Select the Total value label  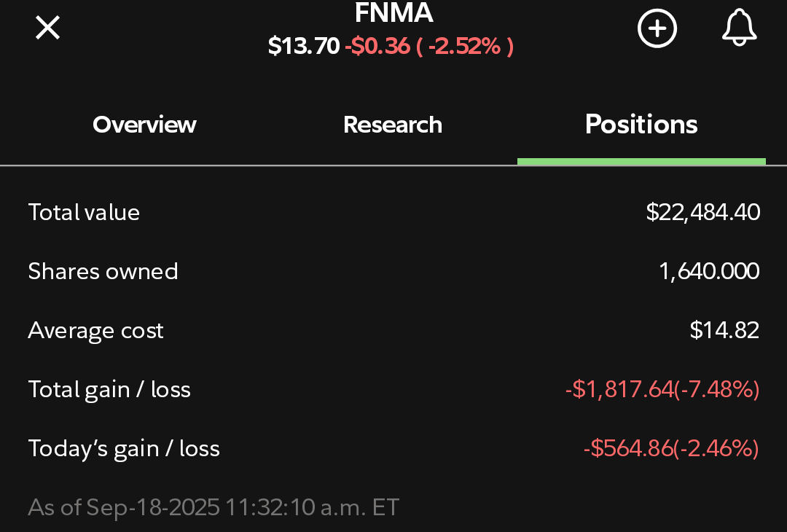84,212
